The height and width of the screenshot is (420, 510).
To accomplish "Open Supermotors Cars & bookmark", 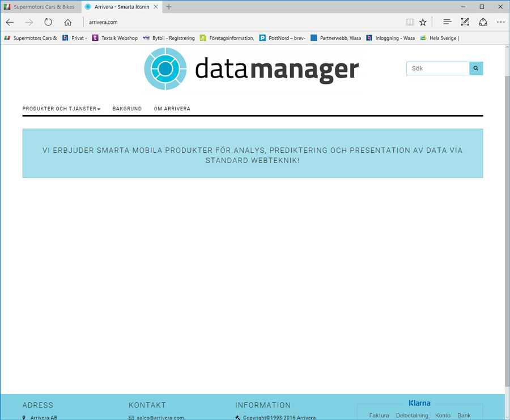I will click(x=30, y=38).
